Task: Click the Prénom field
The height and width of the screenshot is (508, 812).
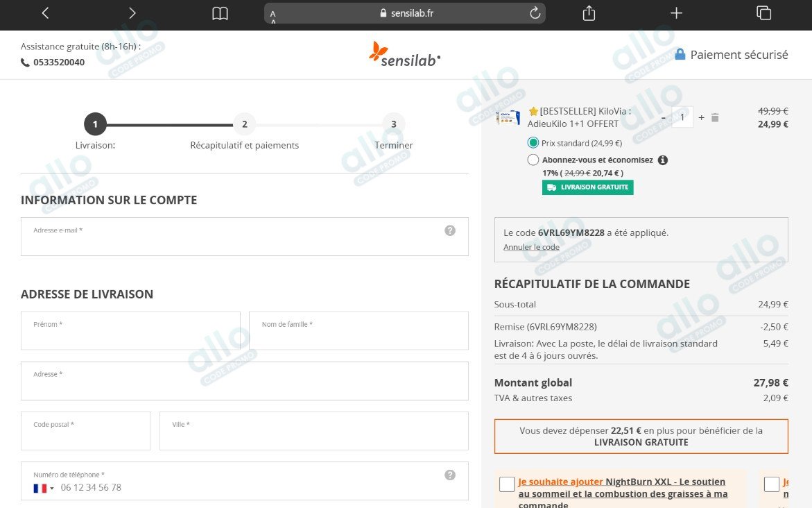Action: 130,330
